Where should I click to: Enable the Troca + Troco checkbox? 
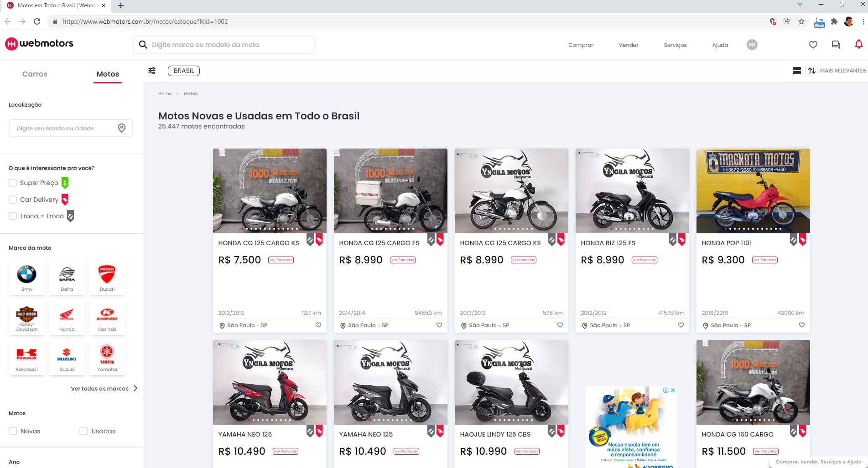[13, 216]
